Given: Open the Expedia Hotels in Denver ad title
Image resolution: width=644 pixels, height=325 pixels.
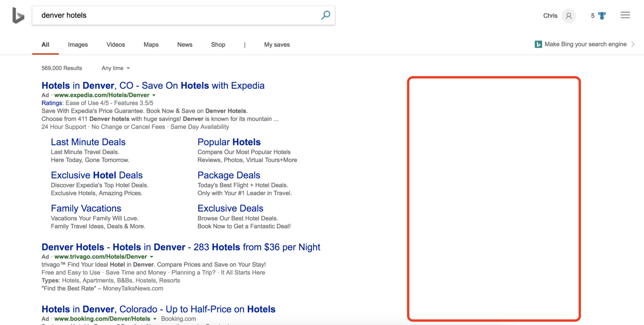Looking at the screenshot, I should (x=153, y=86).
